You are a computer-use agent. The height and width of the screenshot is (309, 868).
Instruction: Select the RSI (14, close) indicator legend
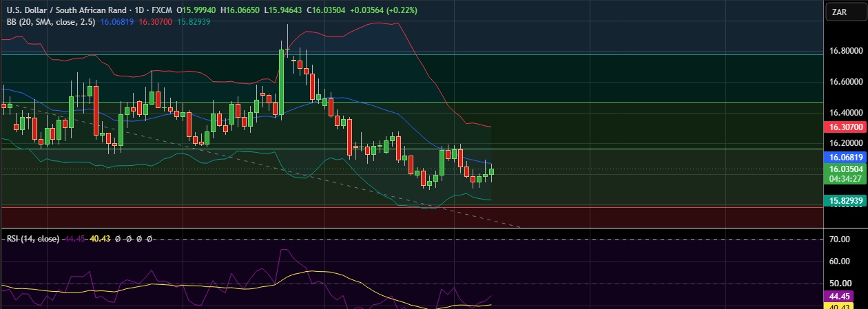point(32,239)
